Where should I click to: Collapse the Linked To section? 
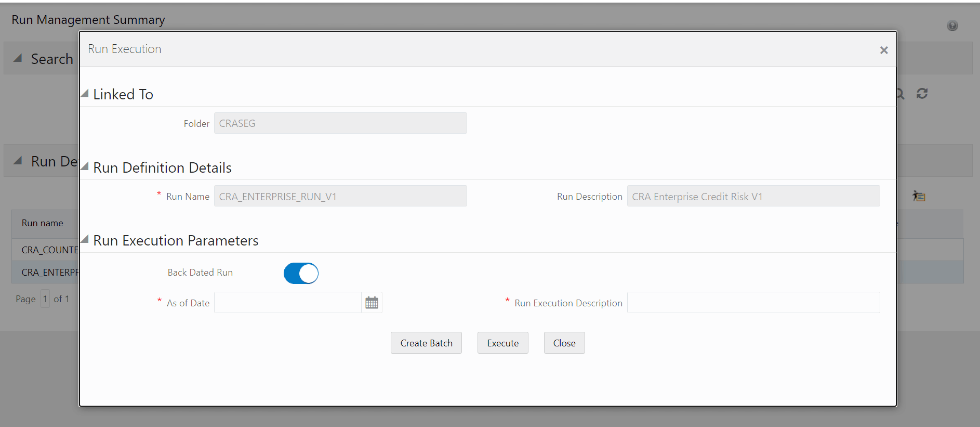tap(85, 94)
